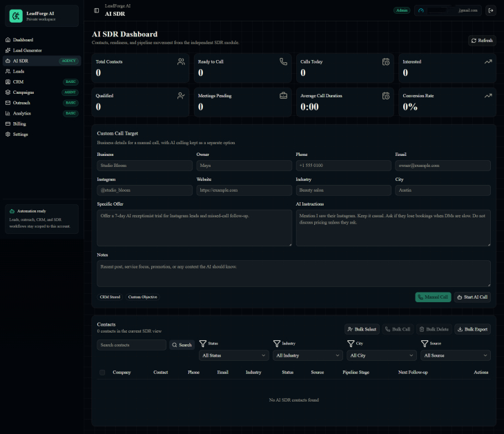Focus the Industry input field
This screenshot has width=504, height=434.
344,190
